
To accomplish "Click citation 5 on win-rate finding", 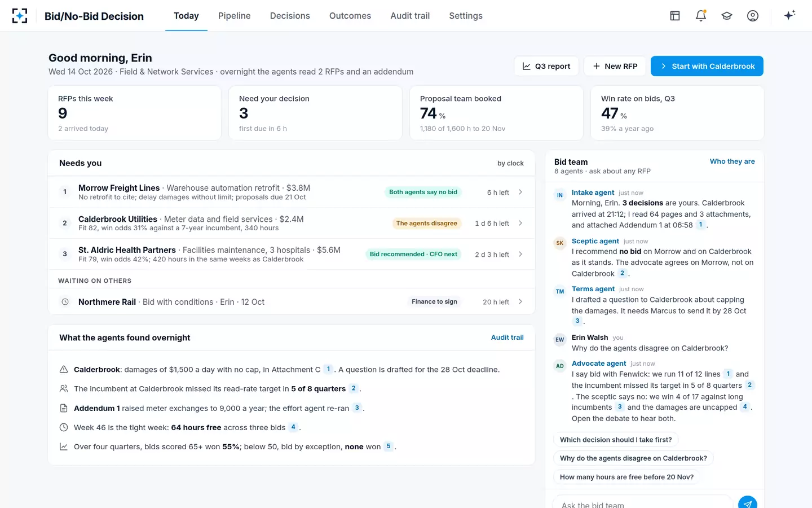I will point(389,446).
